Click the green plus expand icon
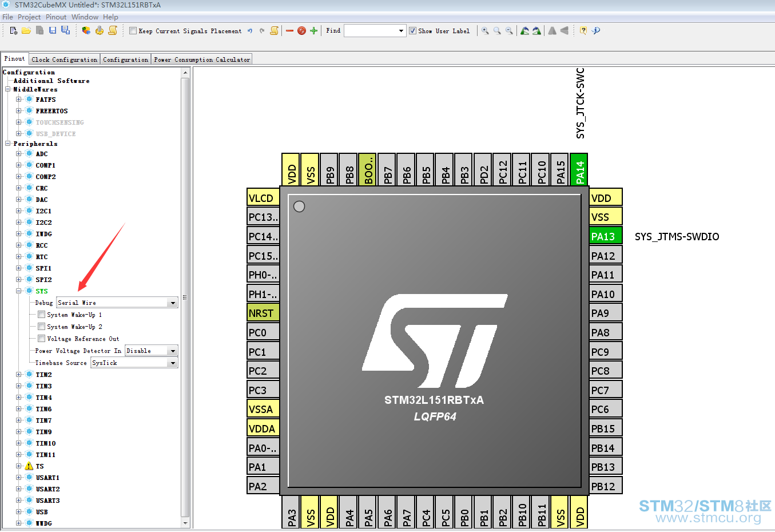 (313, 31)
